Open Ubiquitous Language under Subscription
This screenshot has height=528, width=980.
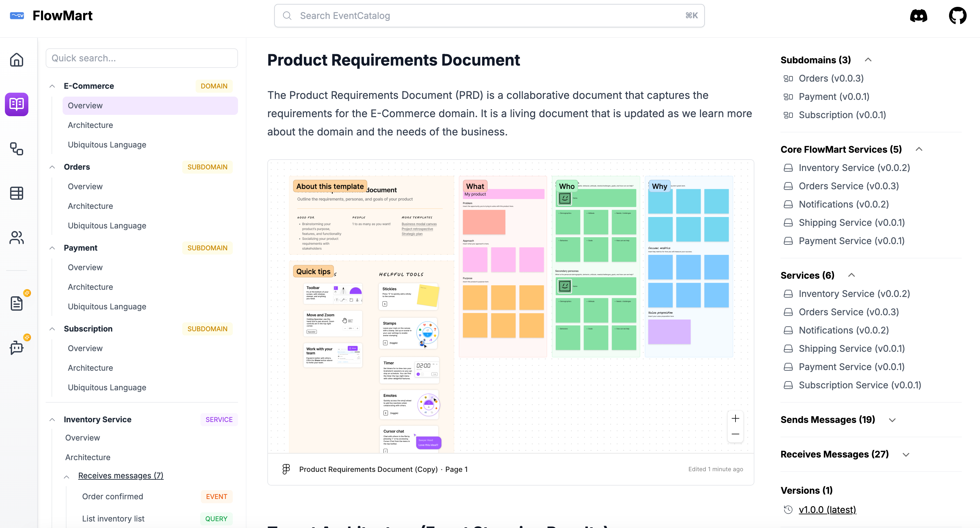pyautogui.click(x=107, y=387)
